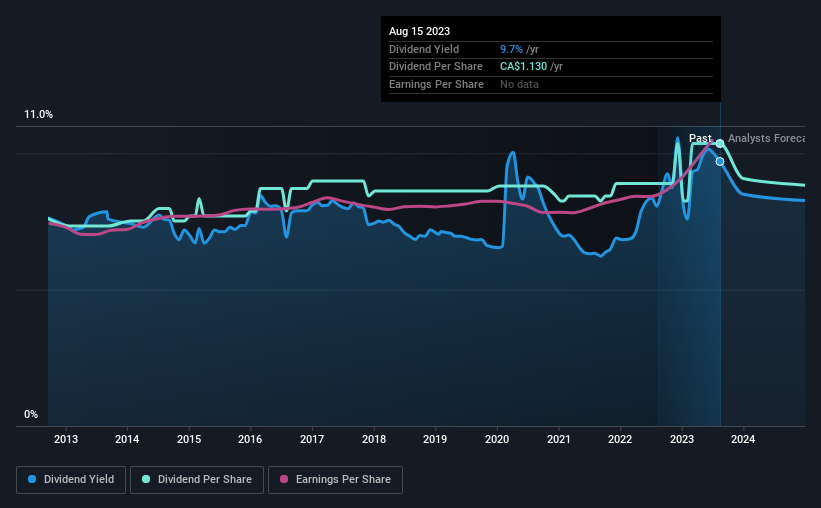Click the 2013 x-axis label
This screenshot has width=821, height=508.
pos(66,439)
